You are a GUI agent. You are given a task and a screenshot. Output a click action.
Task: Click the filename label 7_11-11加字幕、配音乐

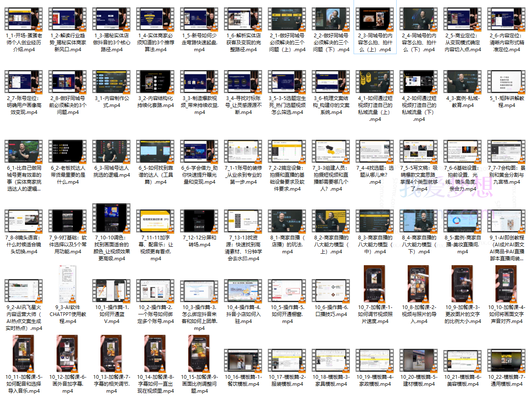point(155,248)
